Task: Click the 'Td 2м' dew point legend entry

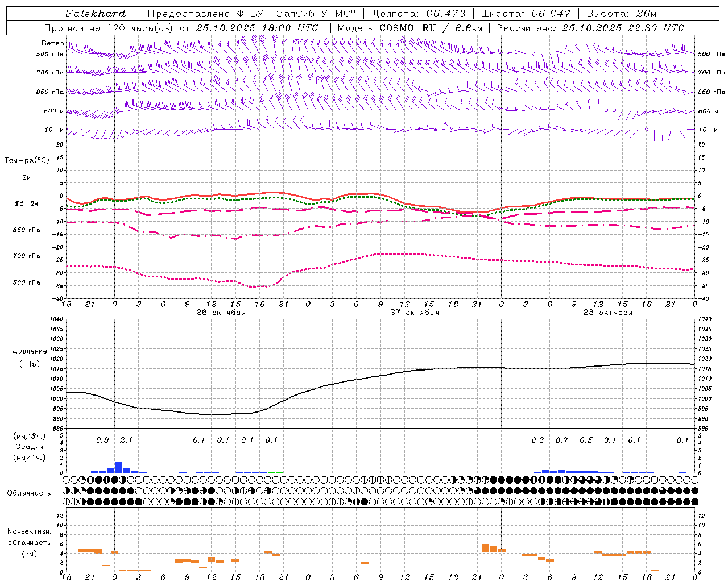Action: pyautogui.click(x=26, y=206)
